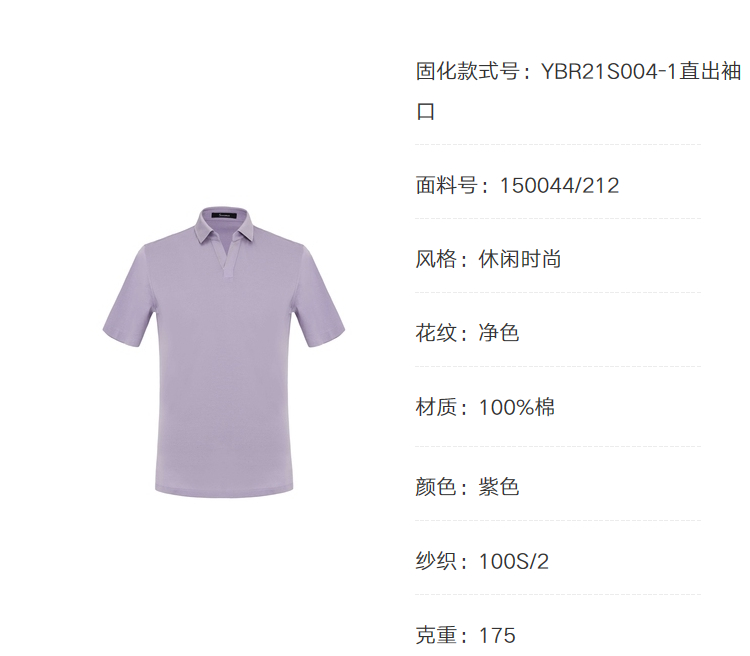750x656 pixels.
Task: Click the 面料号 field label
Action: [447, 186]
